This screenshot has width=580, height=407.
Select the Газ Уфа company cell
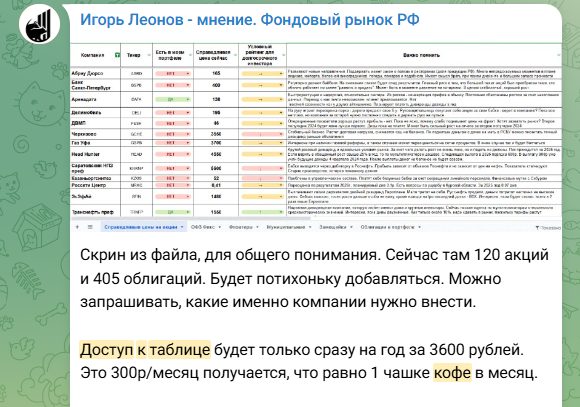click(x=95, y=143)
